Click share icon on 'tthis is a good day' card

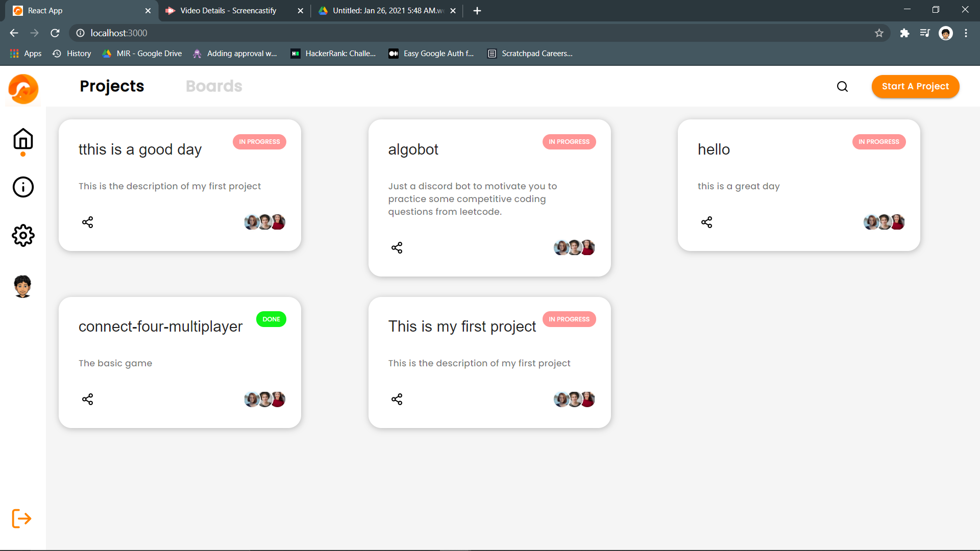coord(88,222)
